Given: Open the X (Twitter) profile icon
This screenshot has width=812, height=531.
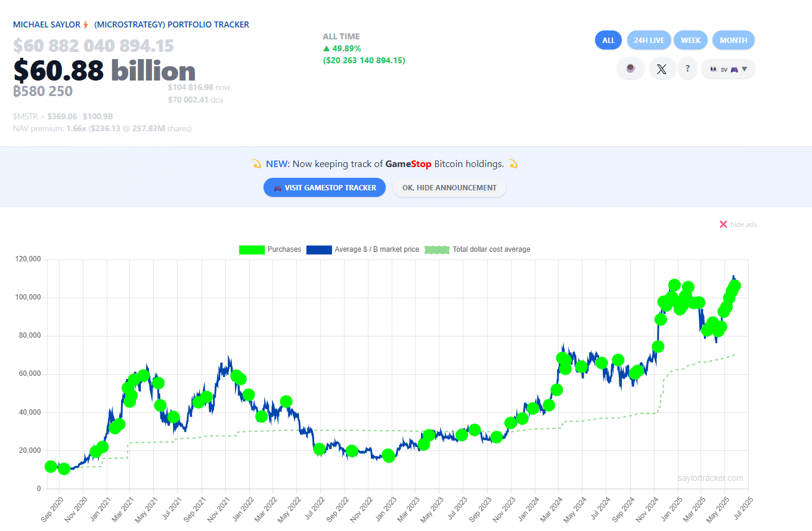Looking at the screenshot, I should (x=662, y=69).
